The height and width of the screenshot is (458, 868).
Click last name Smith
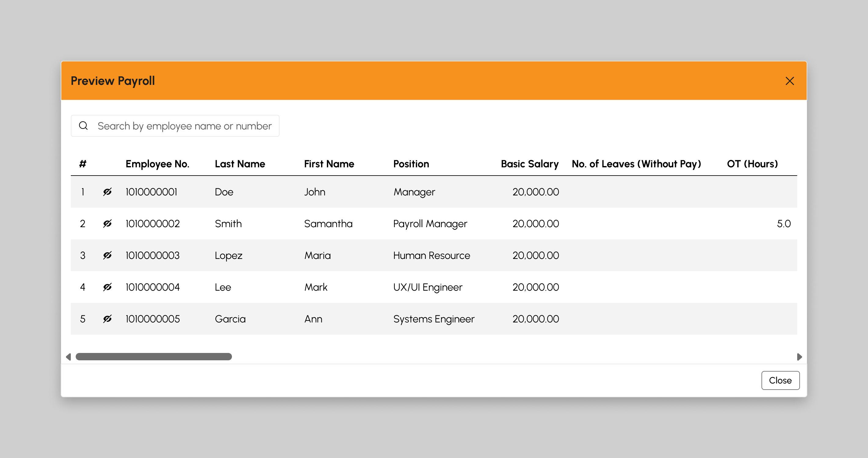coord(229,224)
